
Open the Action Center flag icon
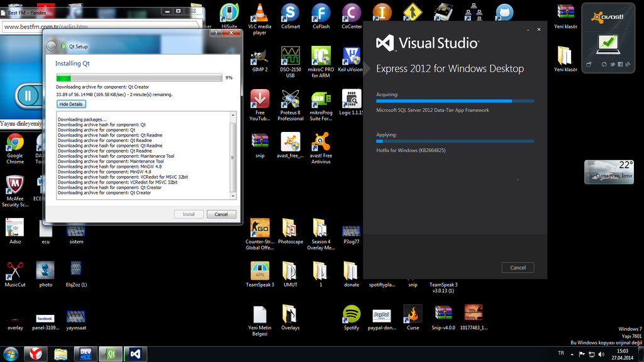click(x=582, y=354)
